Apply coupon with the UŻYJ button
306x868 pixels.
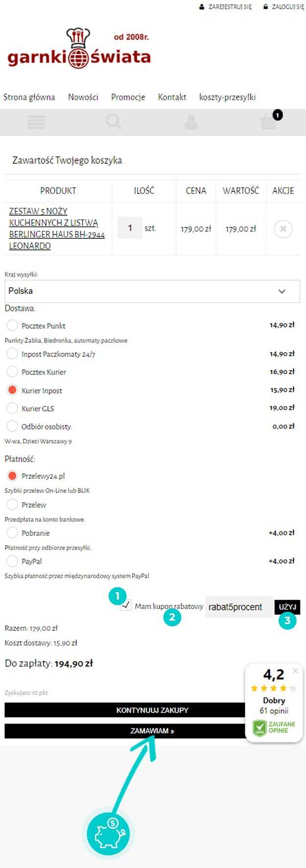[287, 607]
